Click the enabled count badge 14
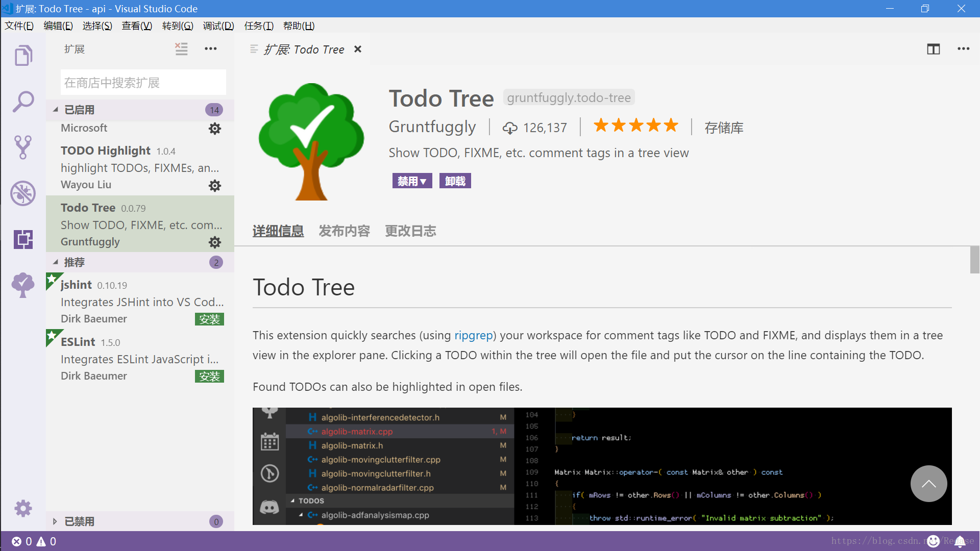980x551 pixels. tap(214, 110)
